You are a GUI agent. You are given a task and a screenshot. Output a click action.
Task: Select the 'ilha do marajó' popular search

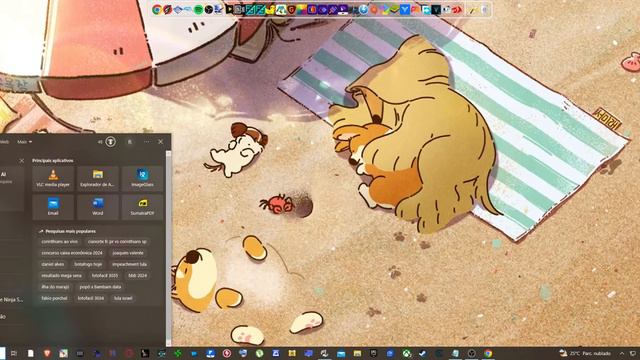click(x=55, y=287)
